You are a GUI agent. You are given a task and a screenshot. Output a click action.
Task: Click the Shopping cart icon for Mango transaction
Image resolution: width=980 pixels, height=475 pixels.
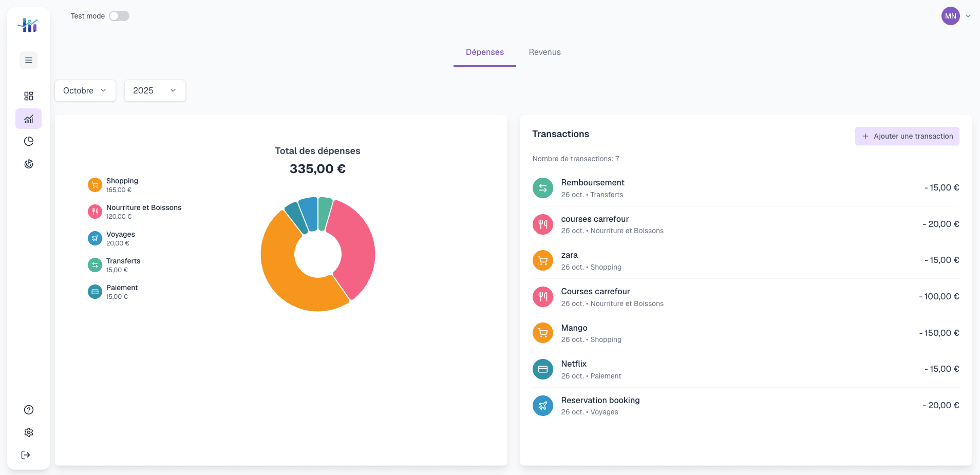pos(543,333)
